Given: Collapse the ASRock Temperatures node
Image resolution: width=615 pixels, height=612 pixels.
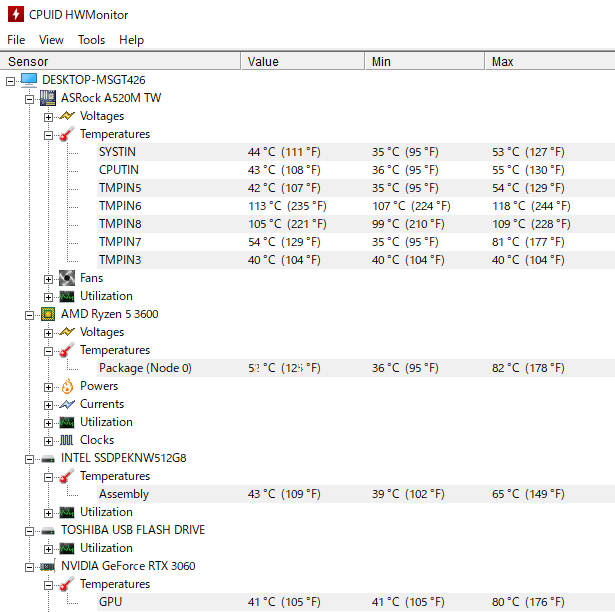Looking at the screenshot, I should click(x=48, y=135).
